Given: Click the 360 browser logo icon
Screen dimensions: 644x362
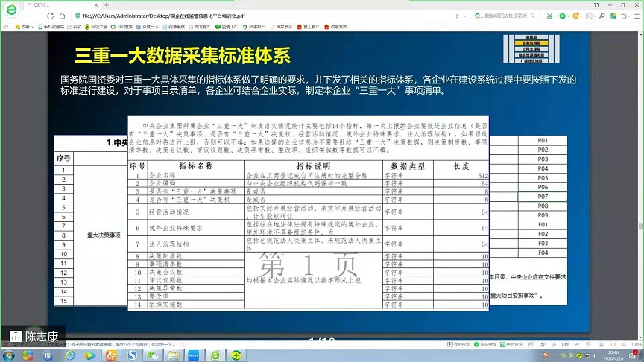Looking at the screenshot, I should [11, 10].
